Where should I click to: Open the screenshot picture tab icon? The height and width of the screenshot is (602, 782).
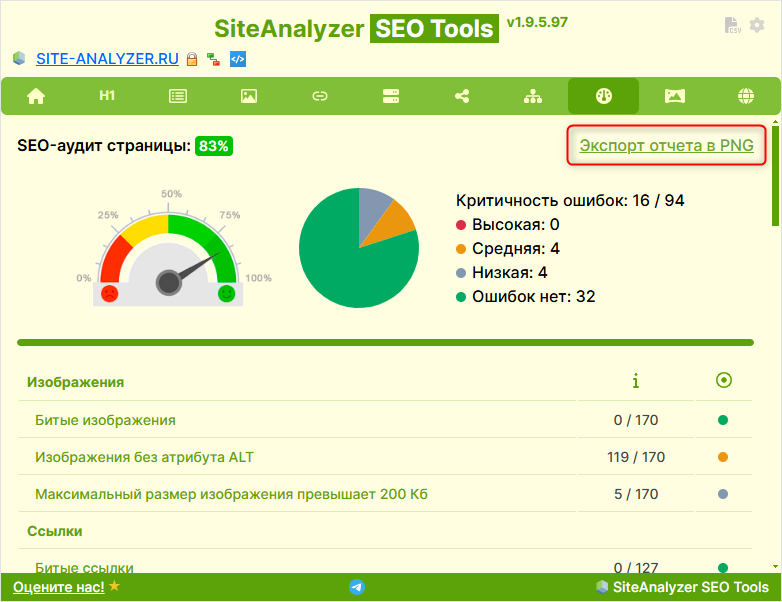(675, 96)
